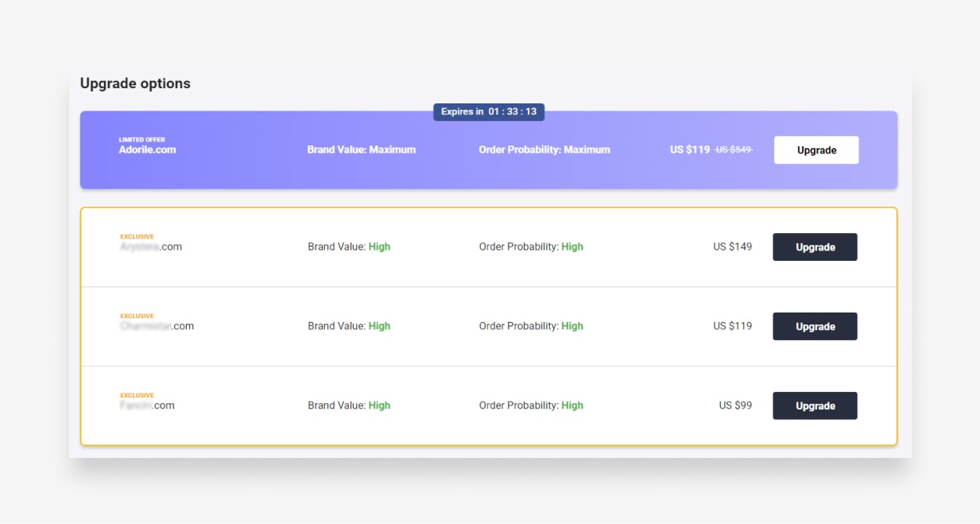The width and height of the screenshot is (980, 524).
Task: Click the third exclusive domain name
Action: (147, 405)
